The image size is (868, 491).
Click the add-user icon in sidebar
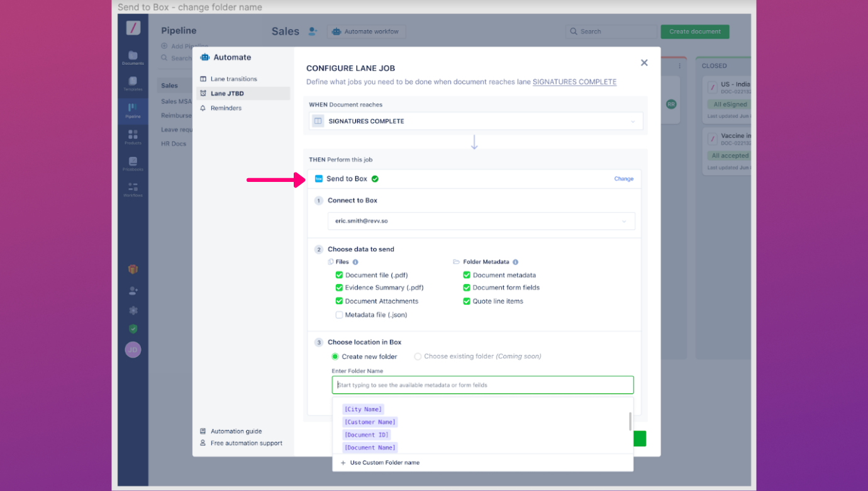[x=133, y=290]
